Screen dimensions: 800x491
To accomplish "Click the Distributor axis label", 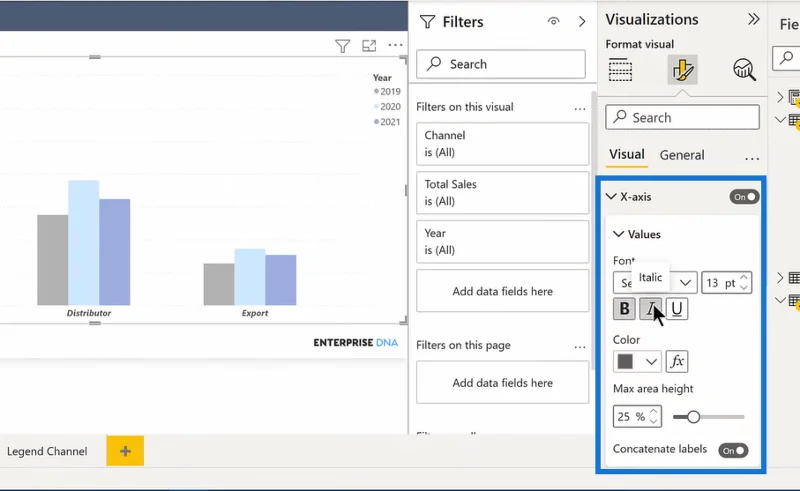I will pos(89,313).
